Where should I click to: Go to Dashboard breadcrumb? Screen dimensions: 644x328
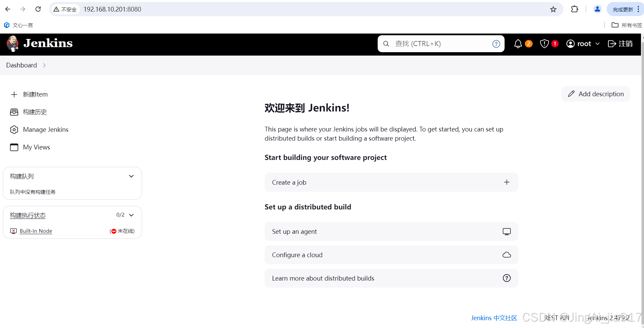click(21, 65)
